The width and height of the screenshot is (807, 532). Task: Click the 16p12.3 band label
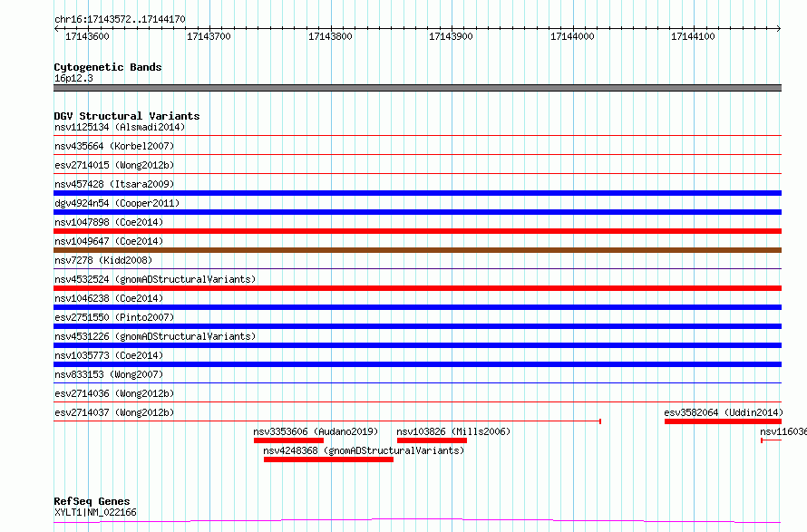[x=73, y=78]
